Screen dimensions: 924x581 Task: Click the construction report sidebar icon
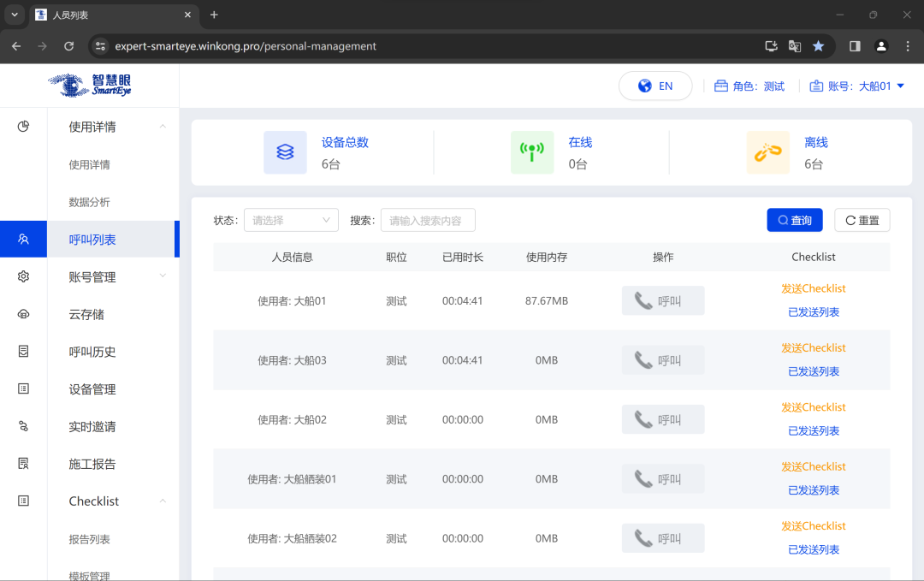click(23, 463)
